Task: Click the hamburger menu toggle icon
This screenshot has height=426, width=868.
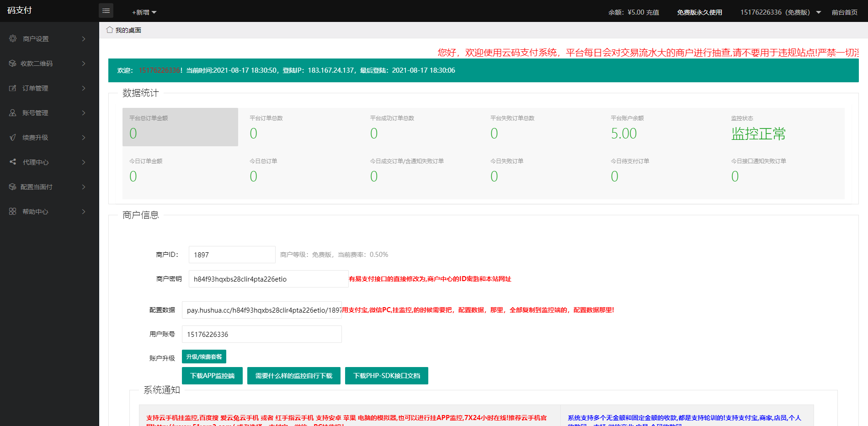Action: click(106, 11)
